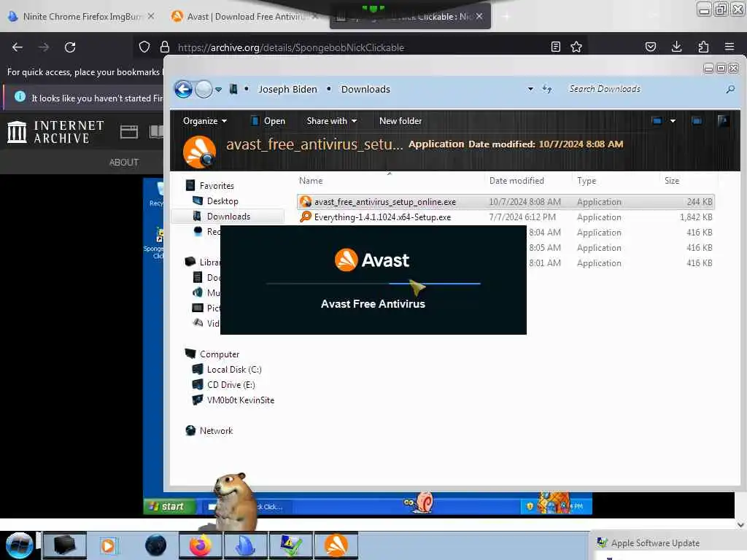Viewport: 747px width, 560px height.
Task: Select Favorites in navigation pane
Action: (x=209, y=186)
